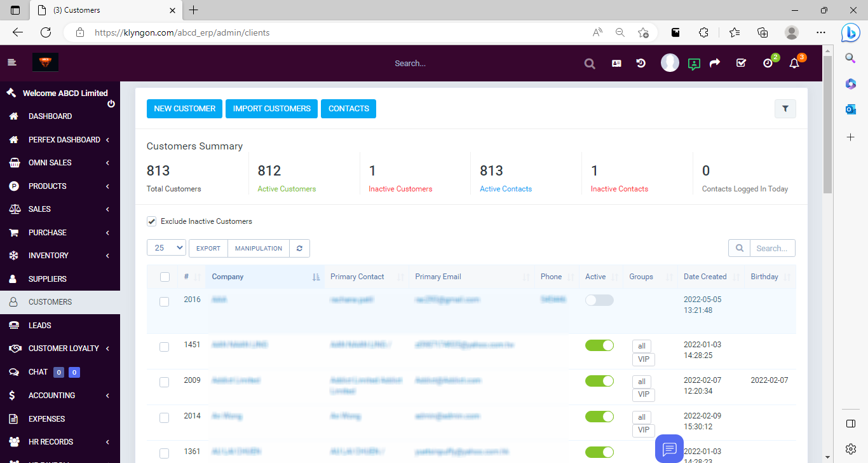Click the browser address bar URL
The image size is (868, 463).
(182, 32)
